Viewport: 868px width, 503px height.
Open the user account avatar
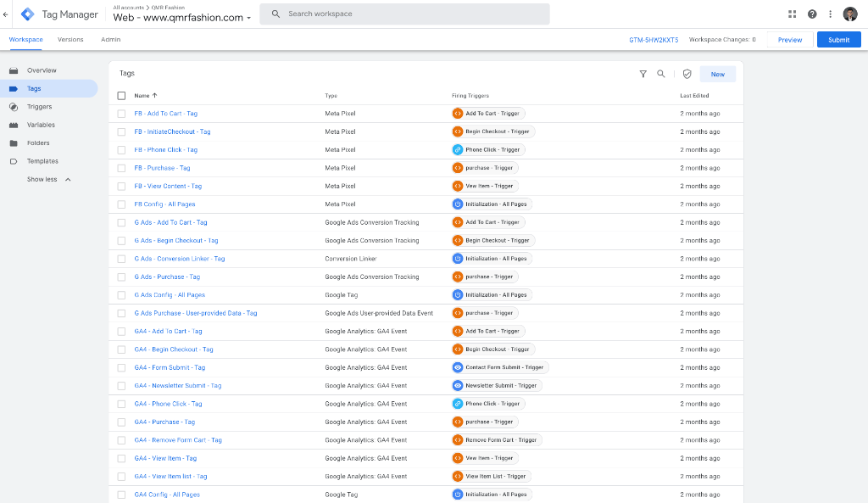[850, 14]
